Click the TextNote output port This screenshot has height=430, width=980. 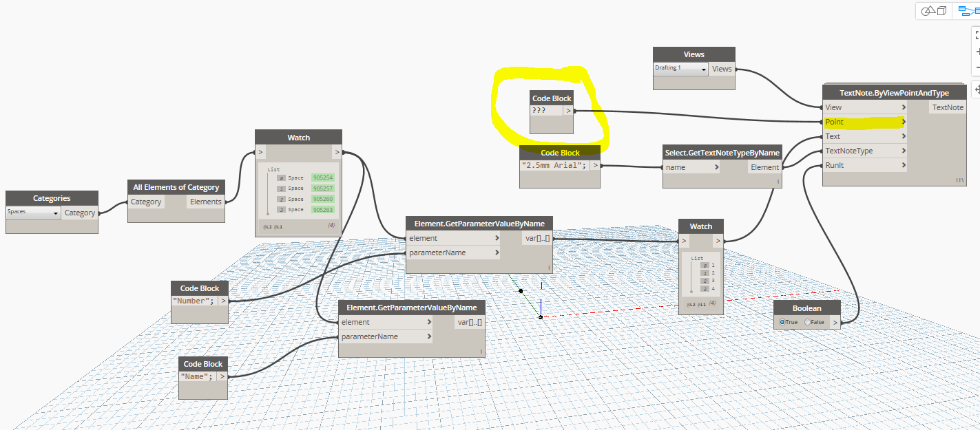tap(948, 107)
